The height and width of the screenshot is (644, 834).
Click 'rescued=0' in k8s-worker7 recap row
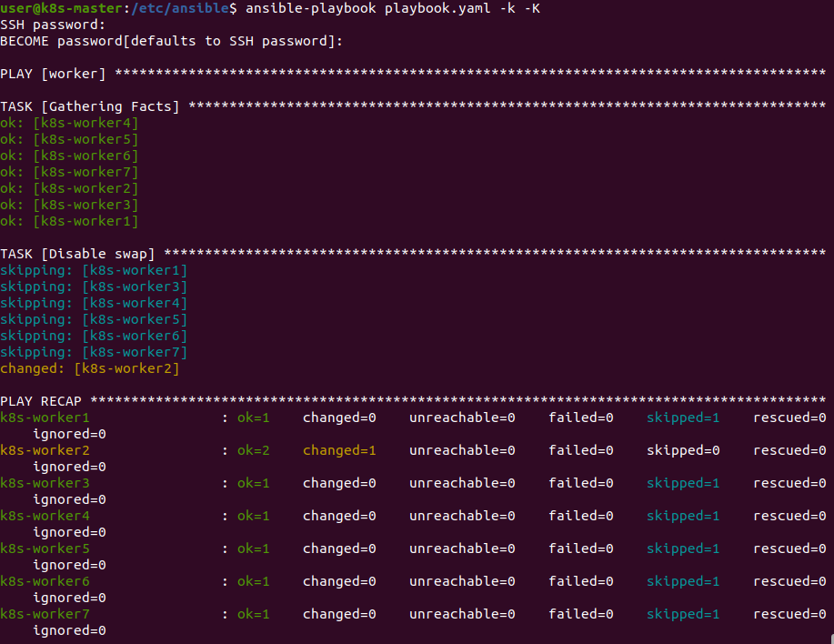[x=789, y=614]
